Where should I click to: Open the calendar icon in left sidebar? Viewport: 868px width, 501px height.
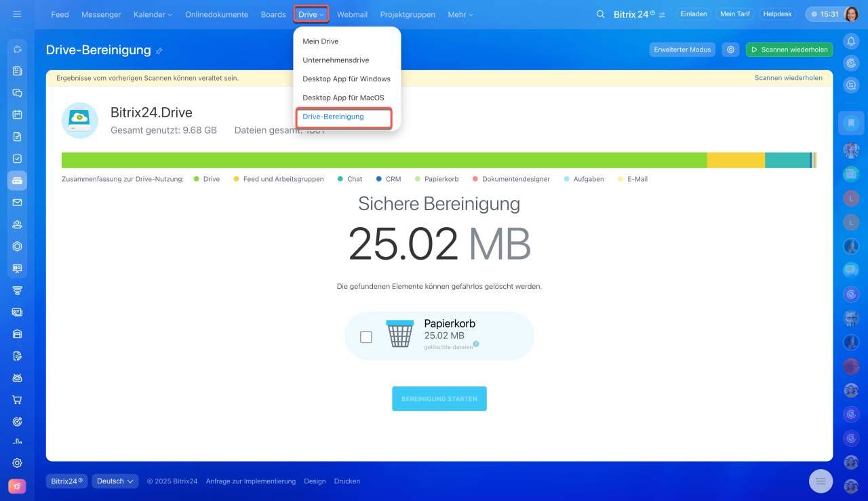(x=18, y=115)
